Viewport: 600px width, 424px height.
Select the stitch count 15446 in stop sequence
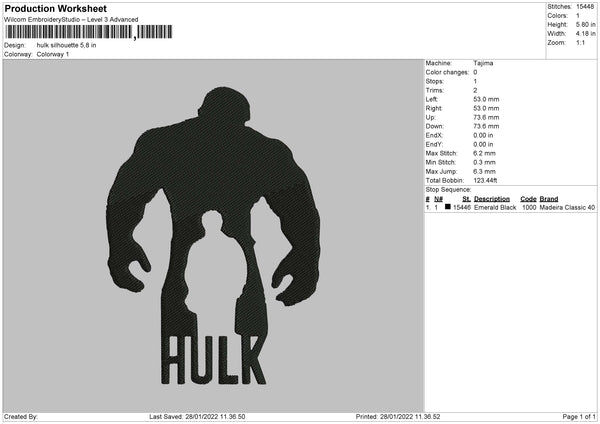(x=462, y=207)
